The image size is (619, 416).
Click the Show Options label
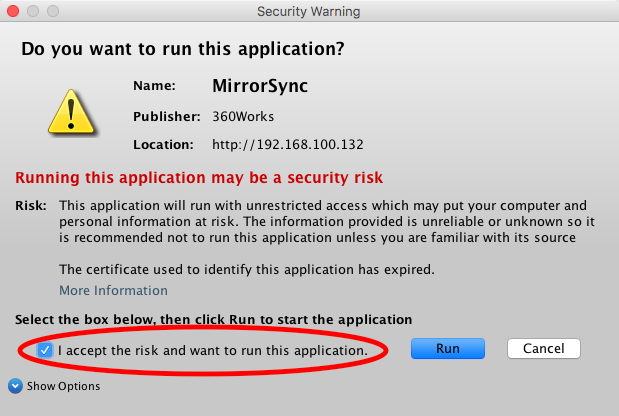pyautogui.click(x=63, y=386)
